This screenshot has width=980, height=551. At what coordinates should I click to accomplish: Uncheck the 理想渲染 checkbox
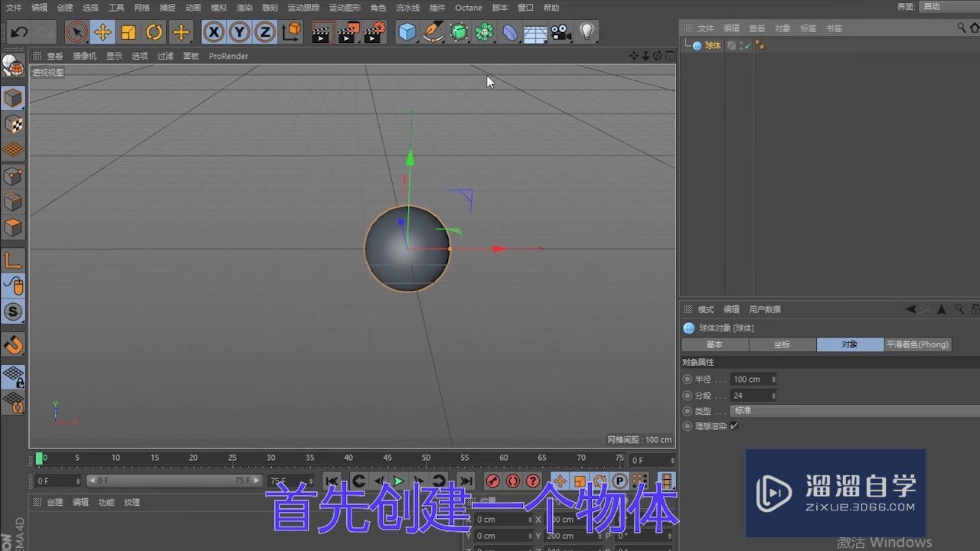coord(734,426)
